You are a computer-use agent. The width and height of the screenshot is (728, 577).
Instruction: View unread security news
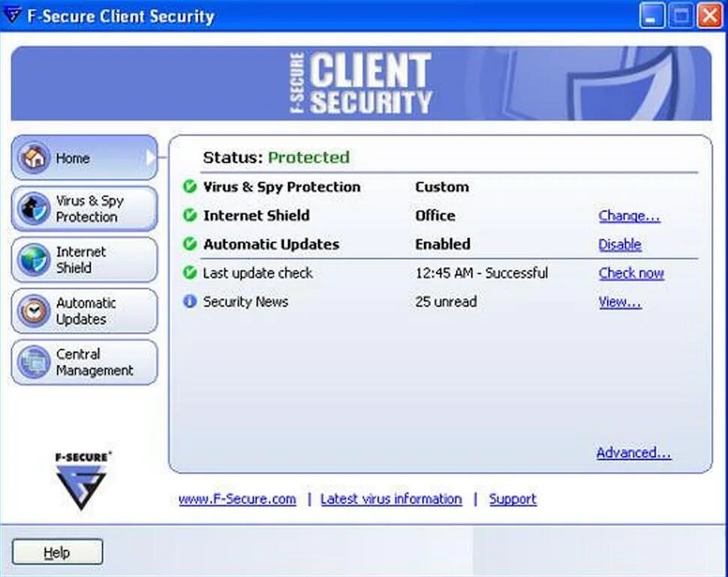tap(620, 302)
